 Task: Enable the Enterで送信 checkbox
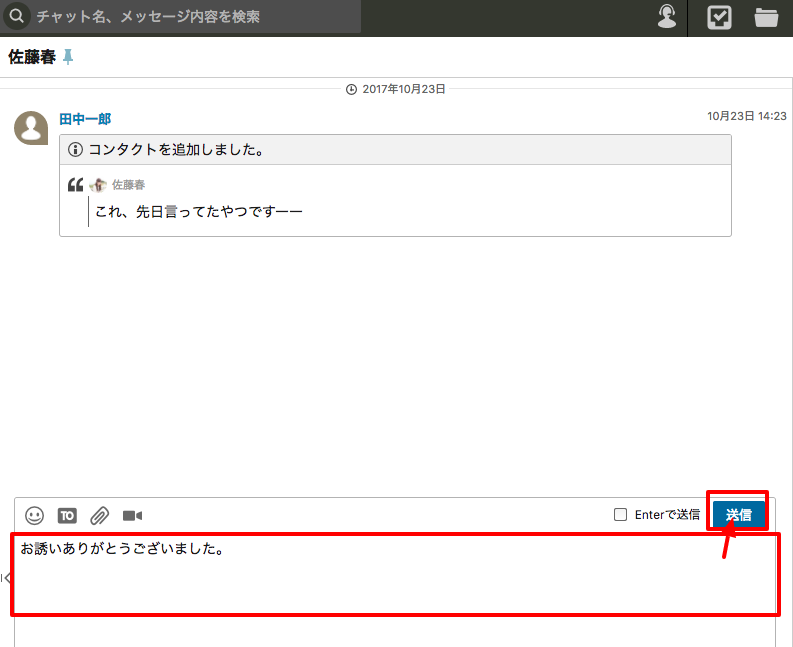click(x=620, y=514)
